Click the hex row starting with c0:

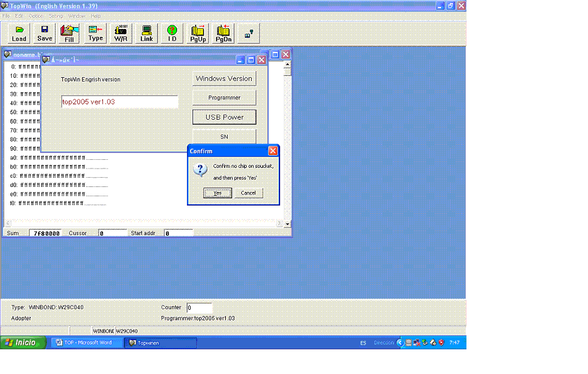(x=59, y=176)
